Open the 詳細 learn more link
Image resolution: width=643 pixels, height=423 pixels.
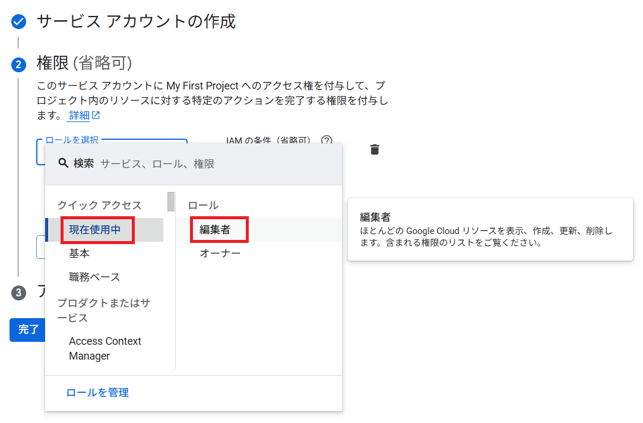point(78,116)
